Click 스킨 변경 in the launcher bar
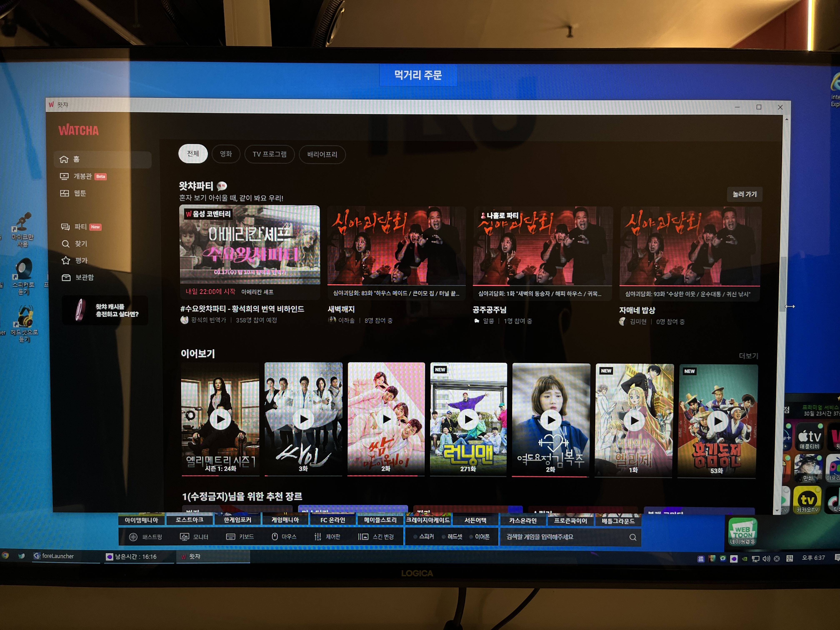Screen dimensions: 840x630 pyautogui.click(x=376, y=537)
